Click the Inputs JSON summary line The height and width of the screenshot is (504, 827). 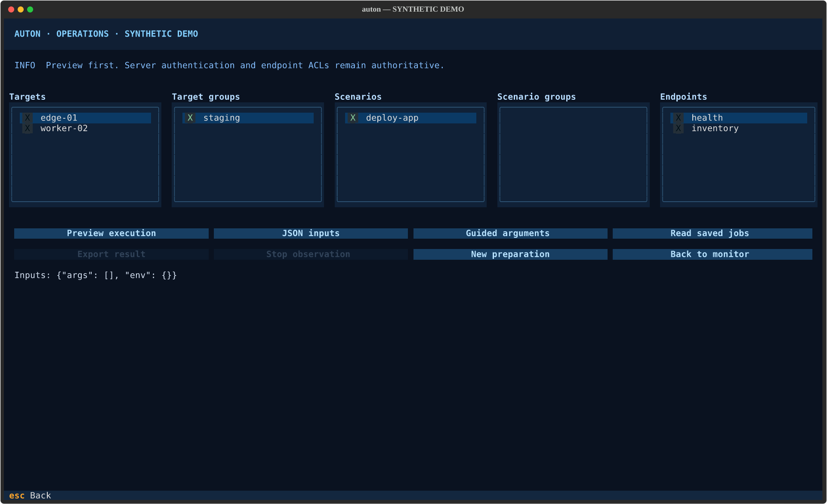click(x=96, y=276)
